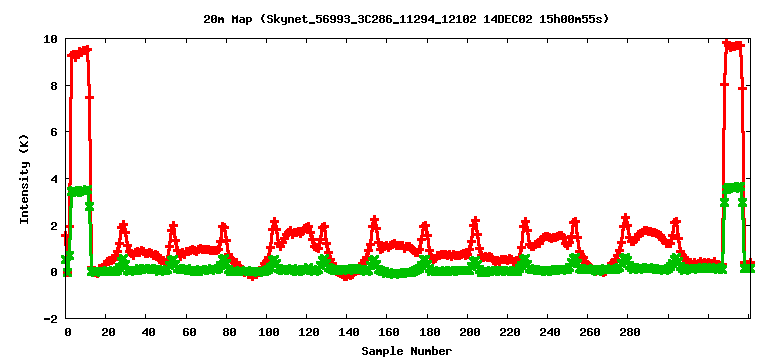Click the green plateau at the right edge

tap(734, 188)
